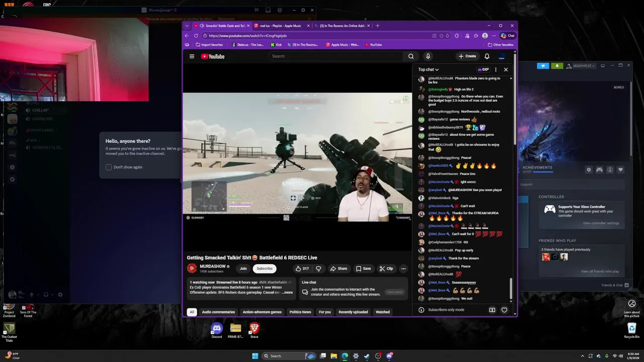
Task: Open the Other favorites folder
Action: tap(501, 45)
